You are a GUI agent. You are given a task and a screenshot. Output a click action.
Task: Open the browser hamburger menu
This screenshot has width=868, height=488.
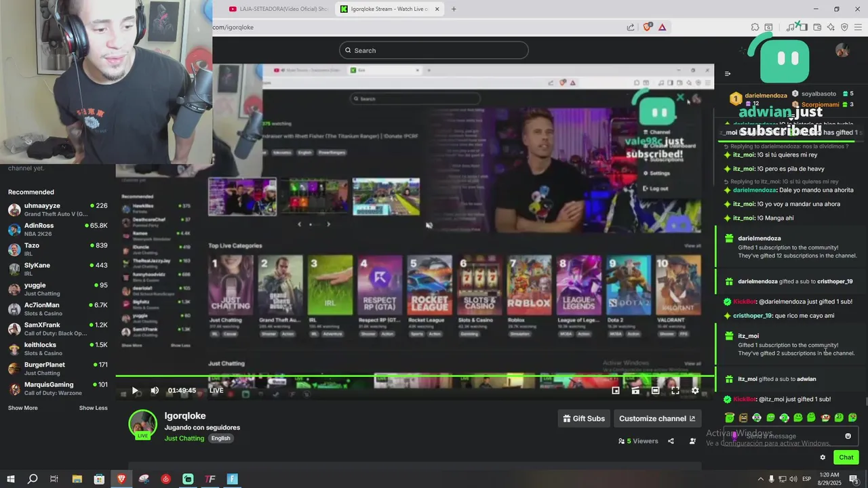[859, 27]
